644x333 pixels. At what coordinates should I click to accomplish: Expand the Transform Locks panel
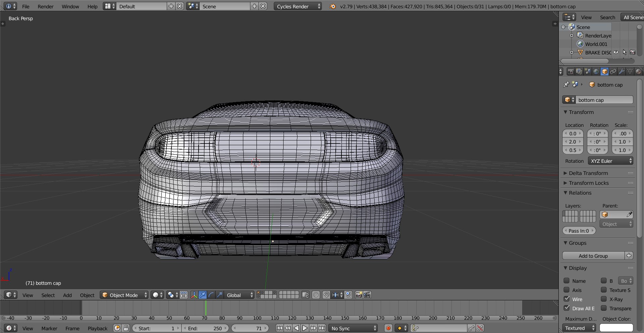coord(589,183)
